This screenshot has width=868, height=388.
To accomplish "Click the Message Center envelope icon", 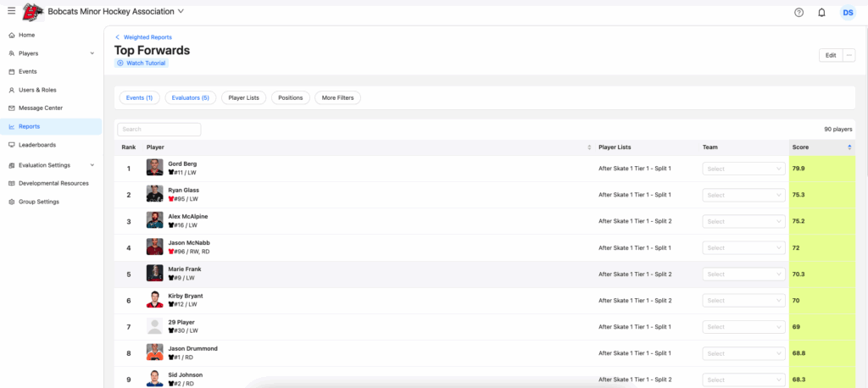I will [11, 108].
